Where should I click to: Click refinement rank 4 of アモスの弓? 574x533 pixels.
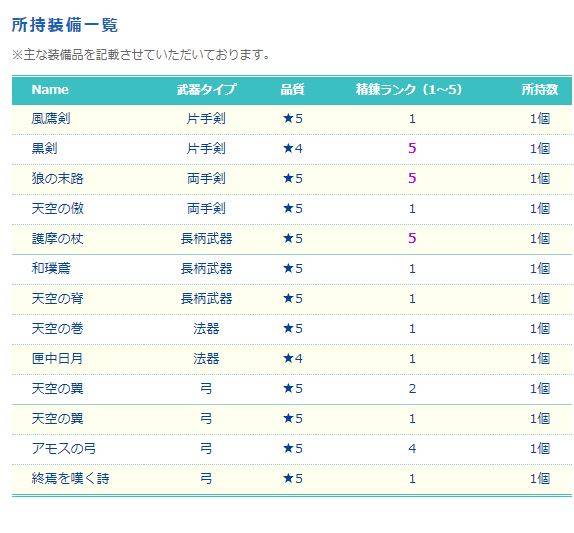pos(412,449)
